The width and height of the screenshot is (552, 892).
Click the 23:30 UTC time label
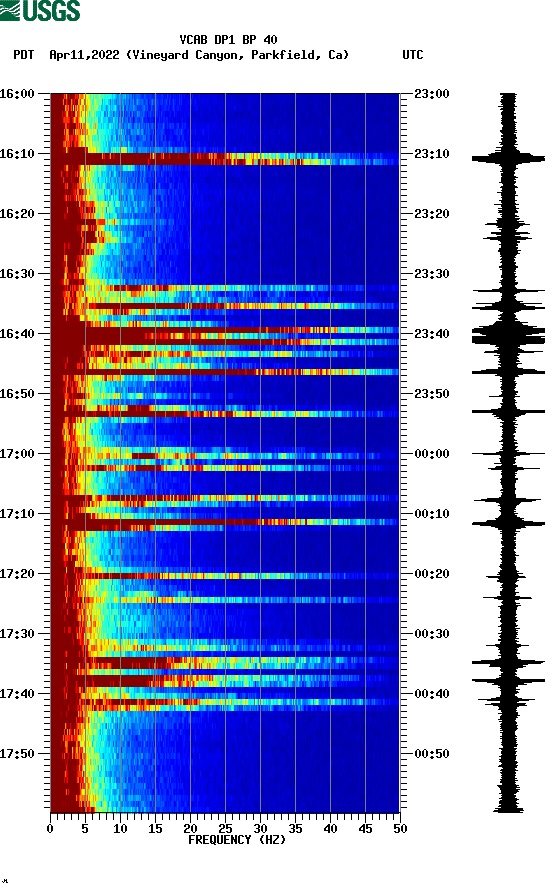click(x=431, y=274)
